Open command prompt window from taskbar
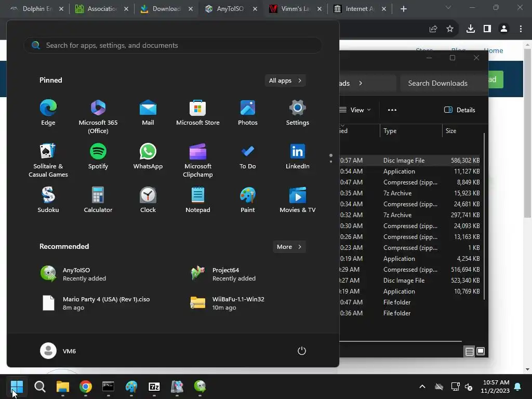 (x=108, y=387)
